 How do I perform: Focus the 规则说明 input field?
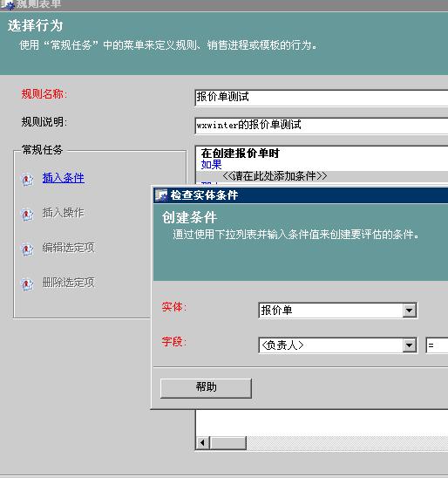(322, 126)
